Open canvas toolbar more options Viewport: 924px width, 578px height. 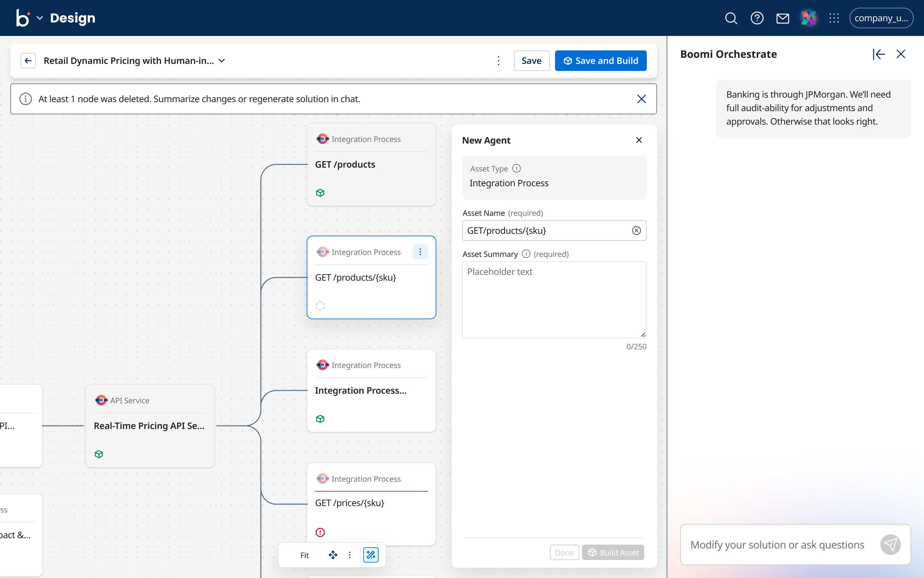pyautogui.click(x=350, y=555)
